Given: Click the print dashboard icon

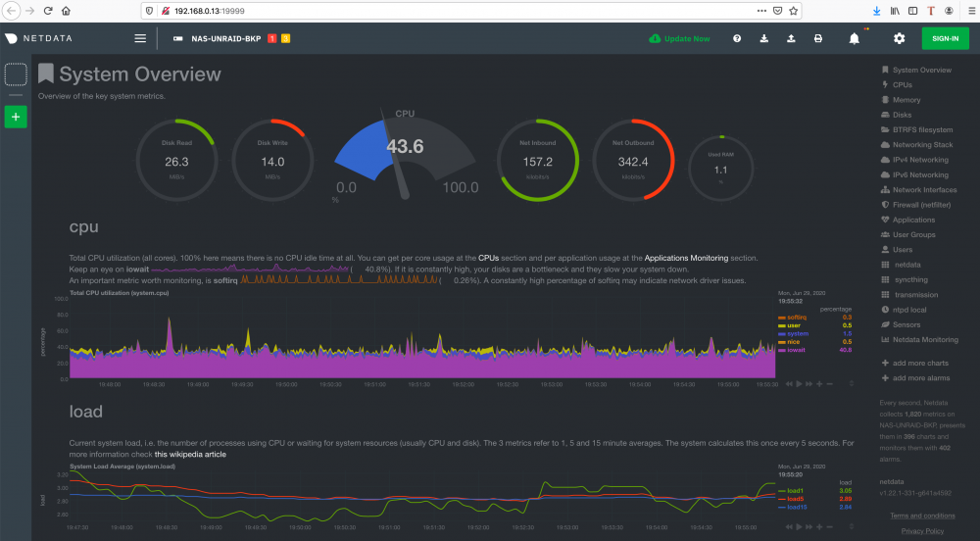Looking at the screenshot, I should [818, 39].
